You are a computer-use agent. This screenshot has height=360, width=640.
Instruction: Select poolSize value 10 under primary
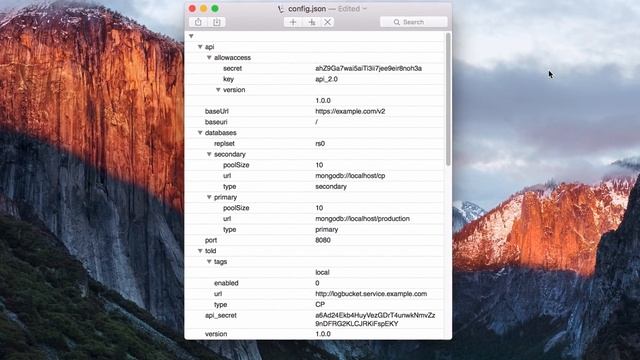click(319, 208)
